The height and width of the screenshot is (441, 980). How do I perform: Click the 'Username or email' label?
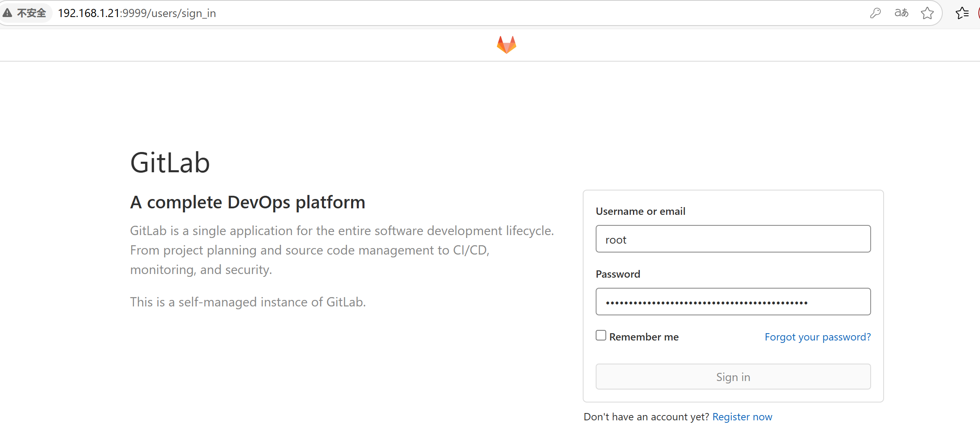pyautogui.click(x=641, y=211)
